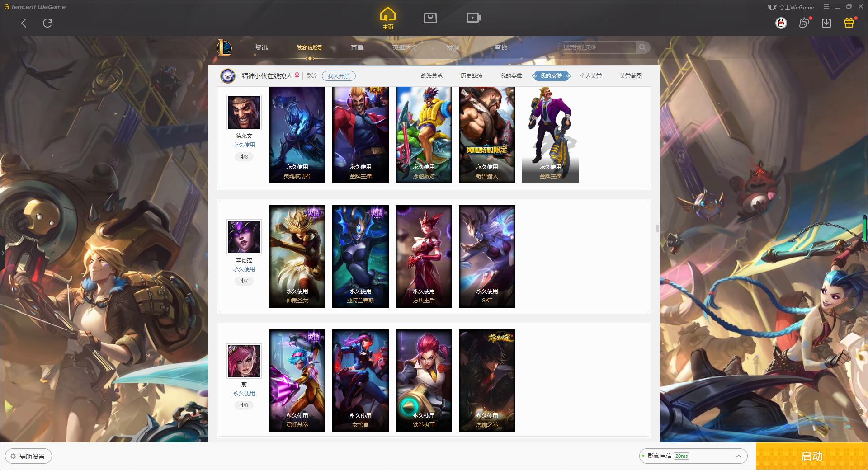Click the 德莱文 champion portrait
This screenshot has height=470, width=868.
pyautogui.click(x=244, y=113)
